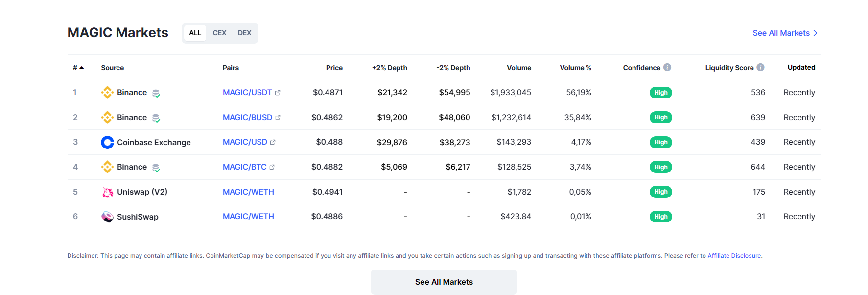Click volume $423.84
Viewport: 868px width, 295px height.
pyautogui.click(x=516, y=216)
